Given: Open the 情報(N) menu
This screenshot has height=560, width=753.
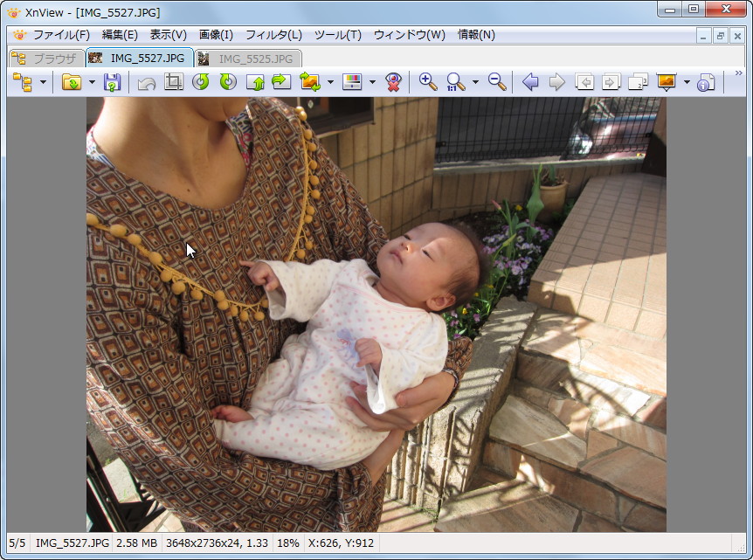Looking at the screenshot, I should pos(476,35).
